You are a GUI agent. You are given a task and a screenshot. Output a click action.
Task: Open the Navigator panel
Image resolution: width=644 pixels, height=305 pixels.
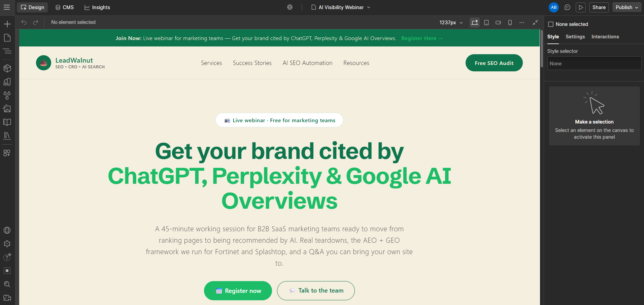7,51
